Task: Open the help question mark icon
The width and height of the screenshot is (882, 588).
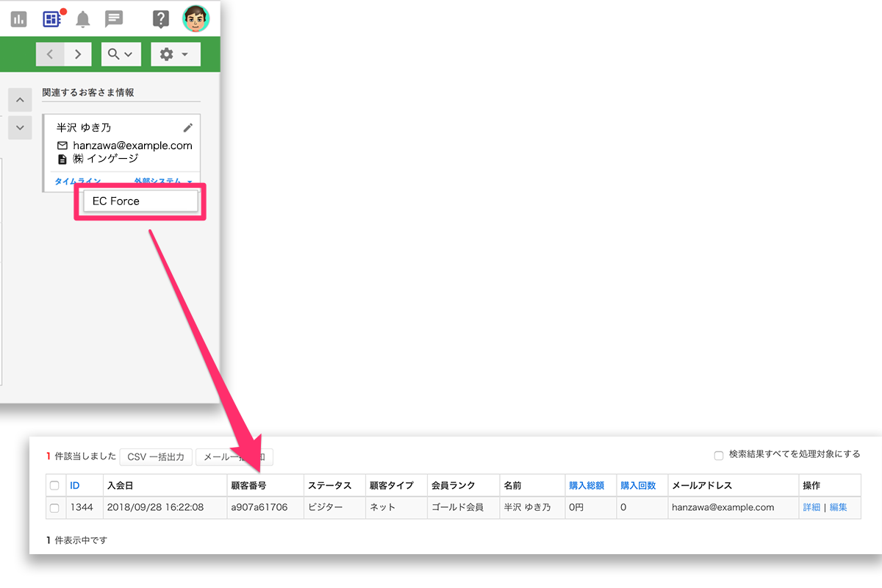Action: point(161,19)
